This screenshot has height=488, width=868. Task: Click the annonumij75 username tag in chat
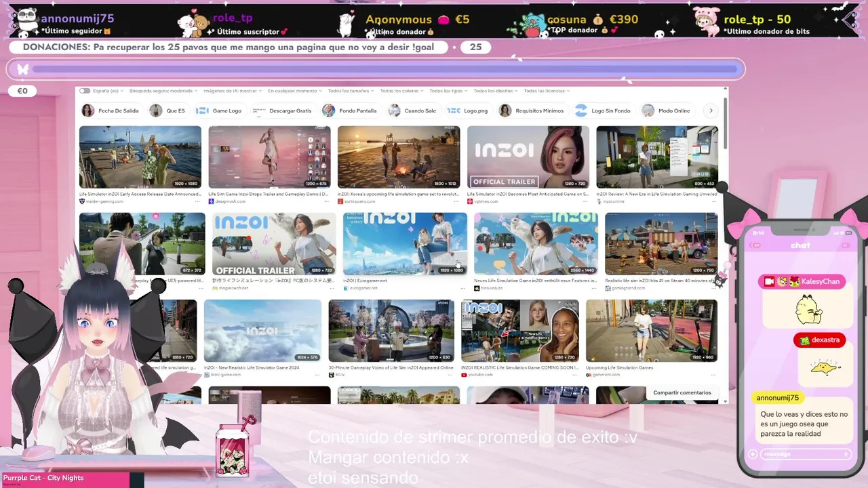pos(778,398)
